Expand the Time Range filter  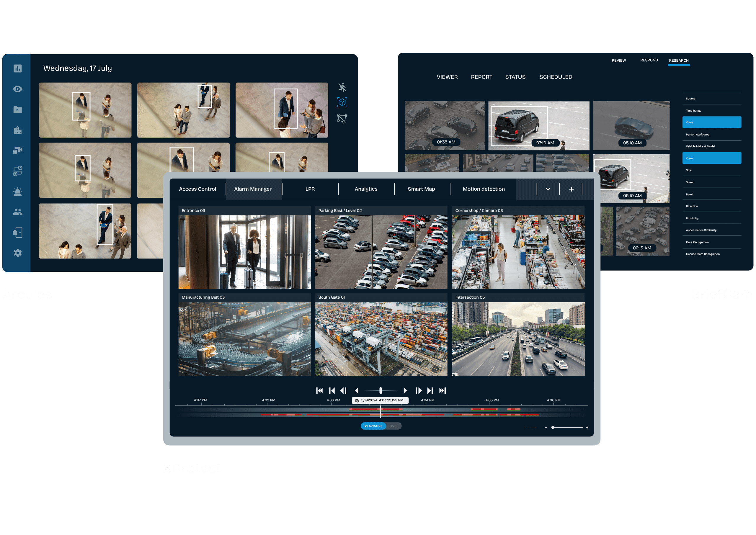(x=711, y=111)
